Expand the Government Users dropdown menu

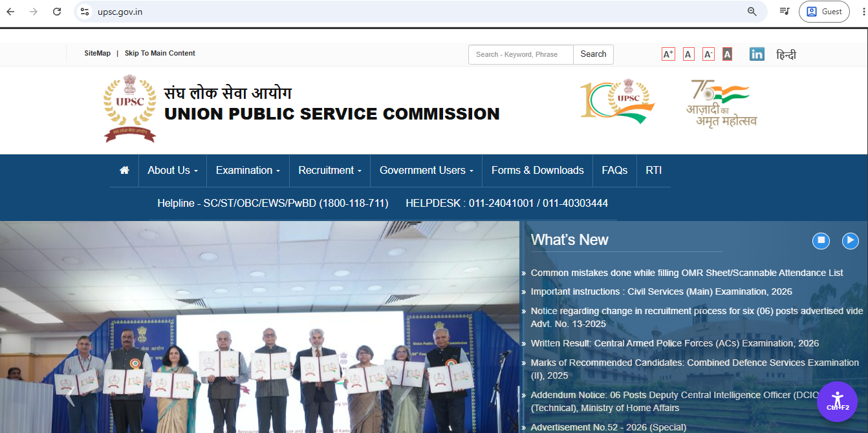click(426, 170)
